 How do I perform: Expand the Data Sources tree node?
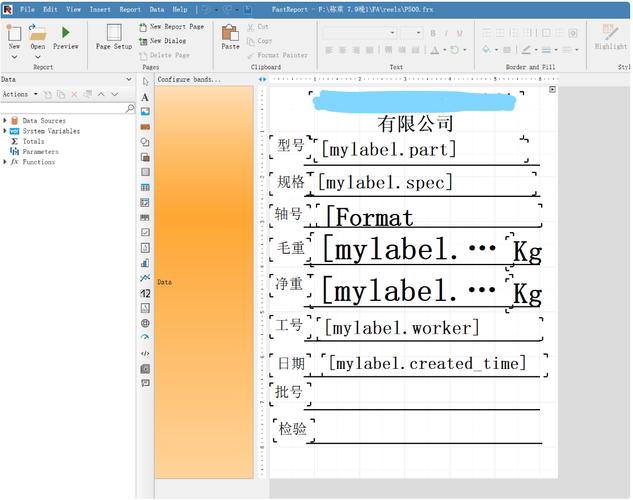(5, 120)
